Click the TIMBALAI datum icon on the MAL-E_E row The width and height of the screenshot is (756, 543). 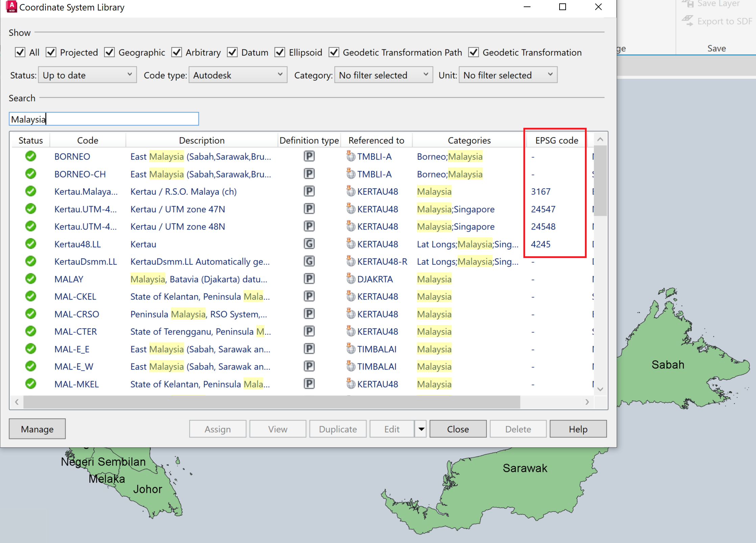(351, 349)
